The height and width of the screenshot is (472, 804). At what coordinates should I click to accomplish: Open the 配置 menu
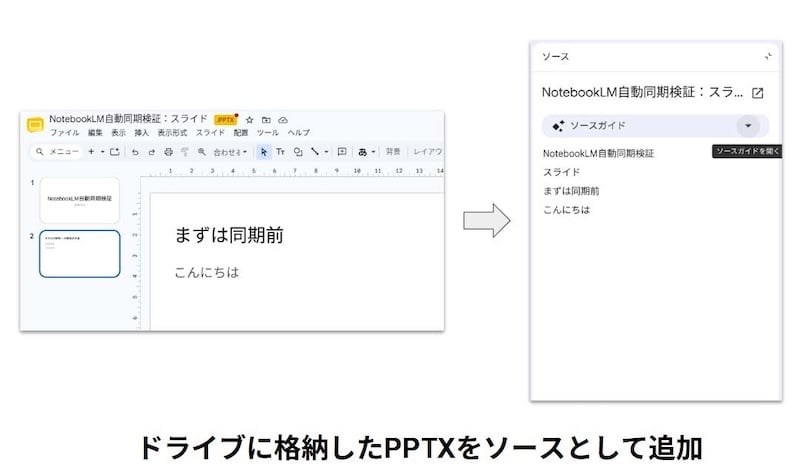click(x=240, y=133)
